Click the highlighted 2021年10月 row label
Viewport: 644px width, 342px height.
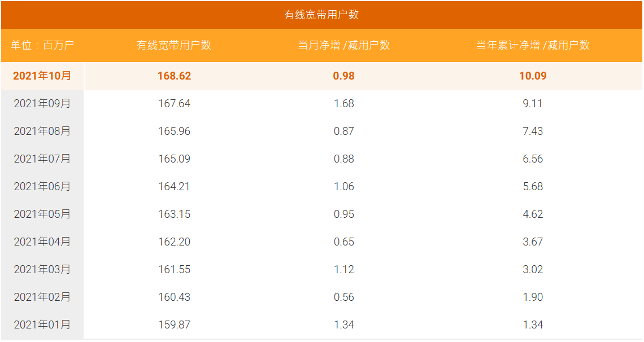(42, 76)
